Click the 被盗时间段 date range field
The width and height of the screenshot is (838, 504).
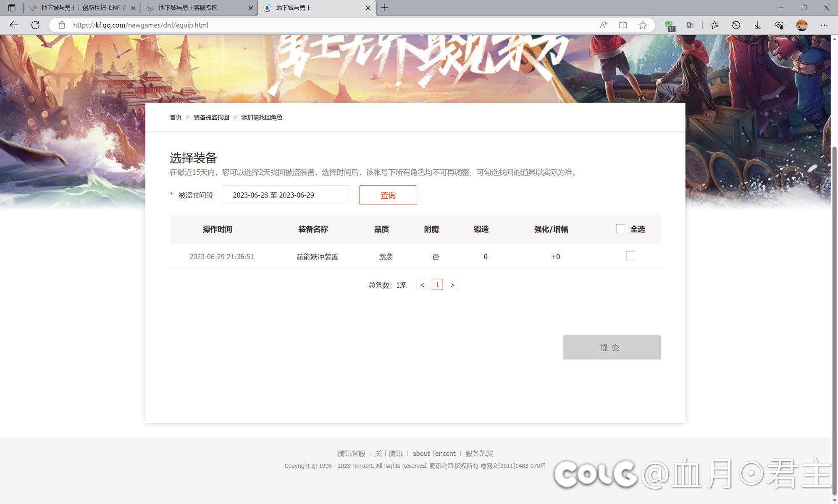click(286, 194)
